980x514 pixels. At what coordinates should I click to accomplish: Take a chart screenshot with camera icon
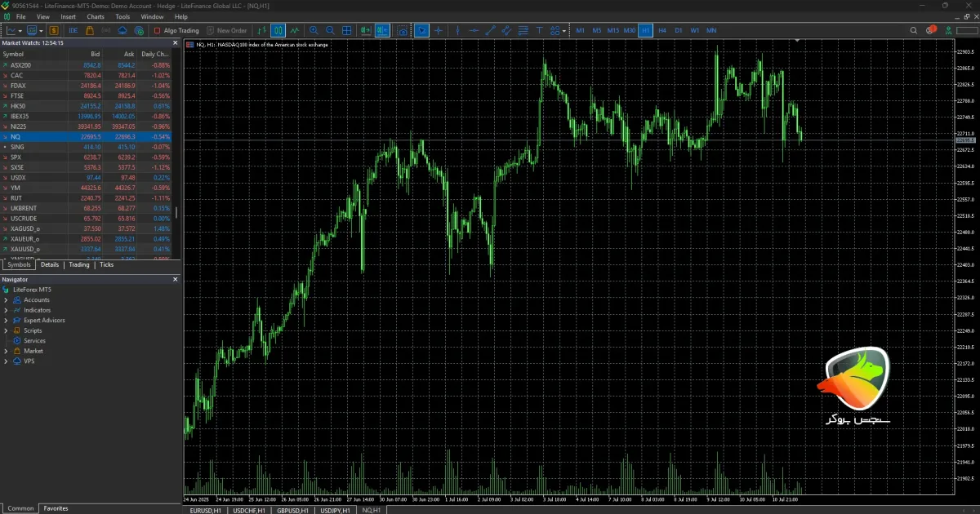(403, 31)
